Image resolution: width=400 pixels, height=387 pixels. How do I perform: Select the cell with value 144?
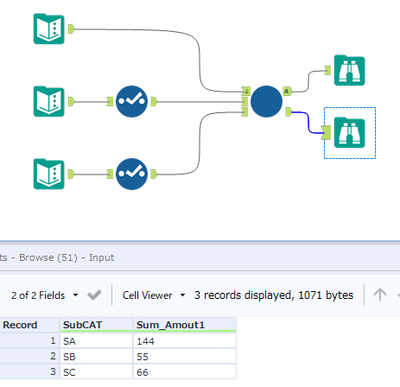tap(185, 341)
